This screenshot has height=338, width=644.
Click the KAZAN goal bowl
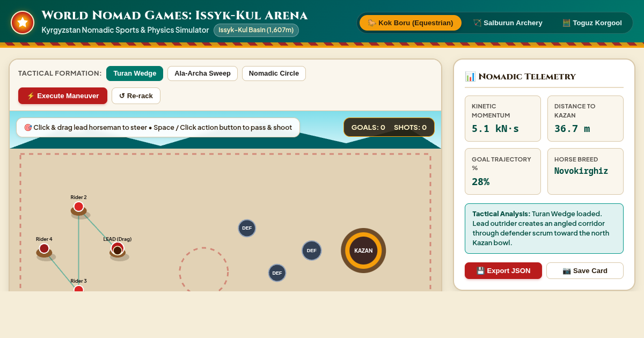point(363,251)
